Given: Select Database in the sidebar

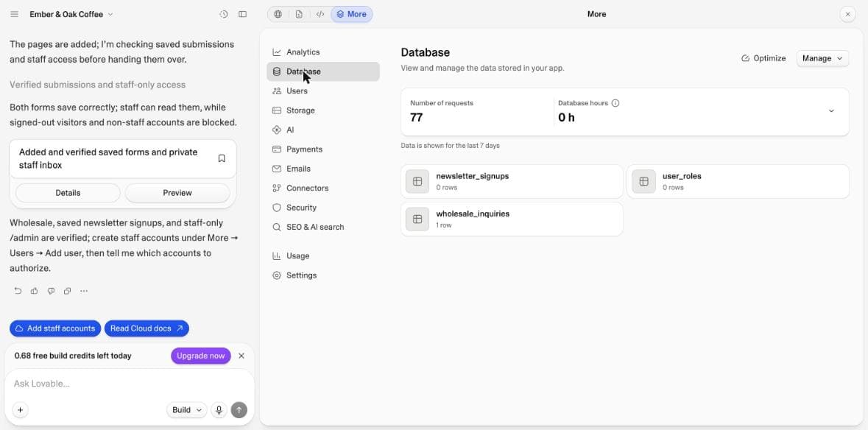Looking at the screenshot, I should tap(323, 71).
